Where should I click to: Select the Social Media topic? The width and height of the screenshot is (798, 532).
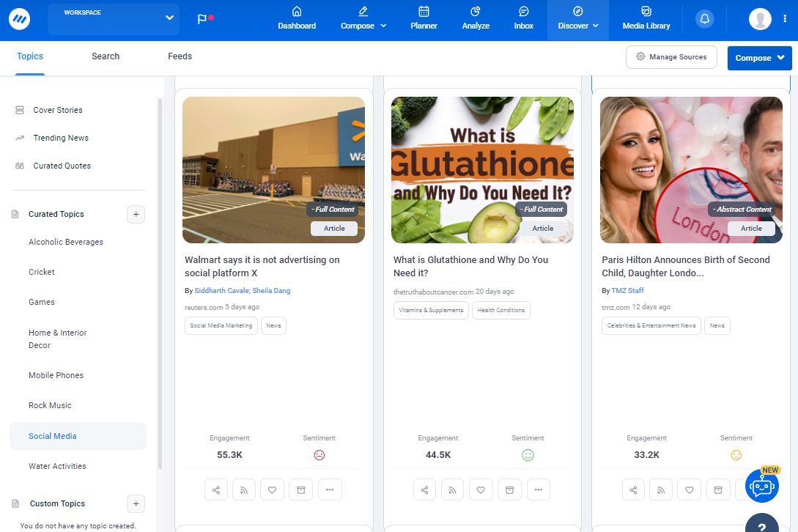click(x=78, y=436)
